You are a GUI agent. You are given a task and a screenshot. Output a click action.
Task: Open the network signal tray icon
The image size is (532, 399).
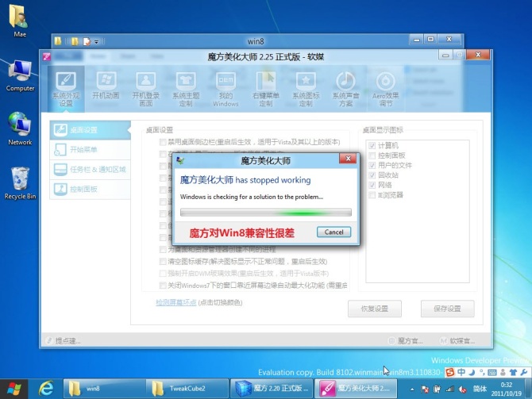tap(450, 389)
